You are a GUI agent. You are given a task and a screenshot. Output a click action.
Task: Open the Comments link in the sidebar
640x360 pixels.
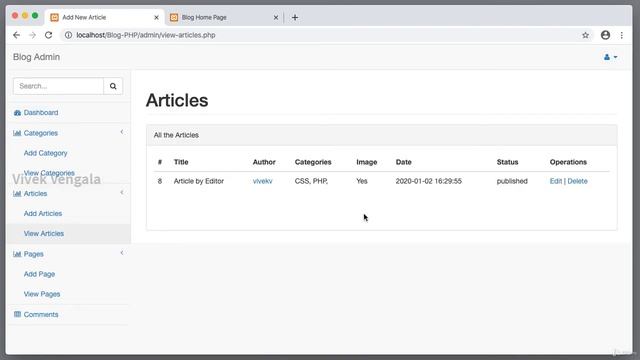(x=41, y=314)
